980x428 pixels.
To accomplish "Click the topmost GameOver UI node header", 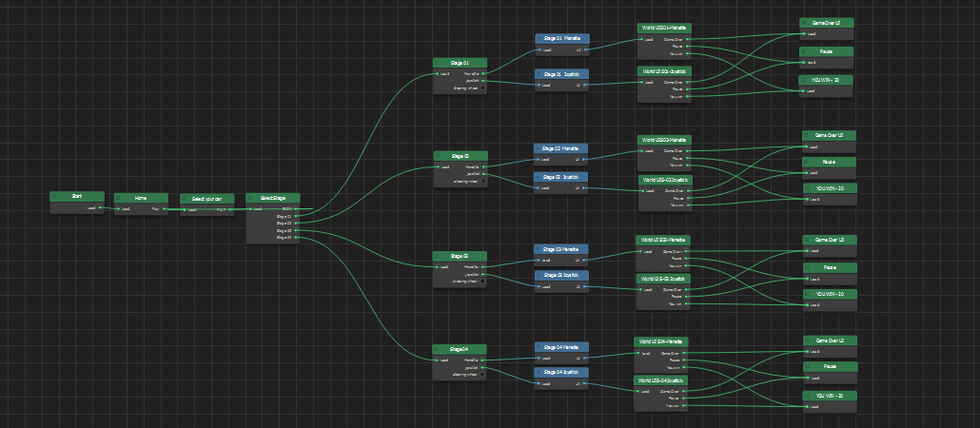I will point(826,22).
